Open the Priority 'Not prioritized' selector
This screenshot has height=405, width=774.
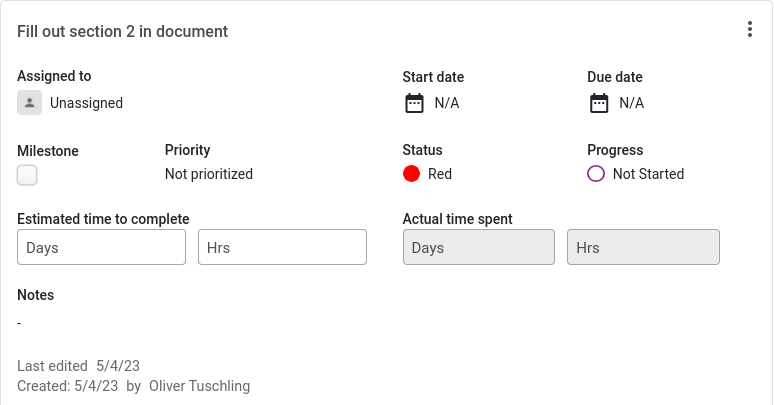coord(209,174)
